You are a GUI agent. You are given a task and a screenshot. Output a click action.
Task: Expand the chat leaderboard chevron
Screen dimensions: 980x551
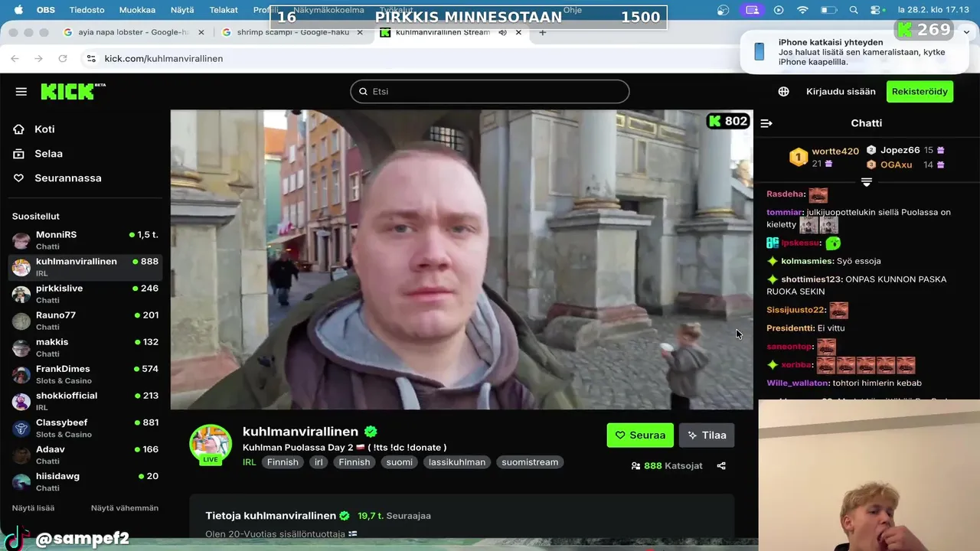(x=867, y=182)
